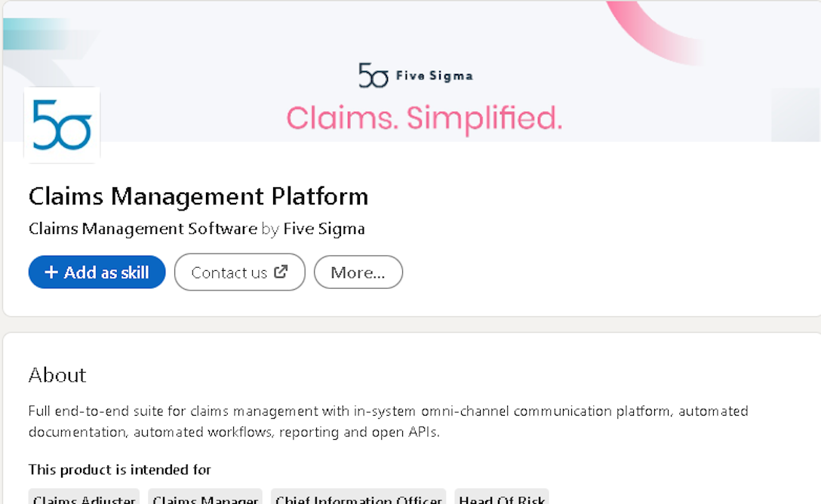This screenshot has width=821, height=504.
Task: Select the Claims Manager audience tag
Action: tap(204, 499)
